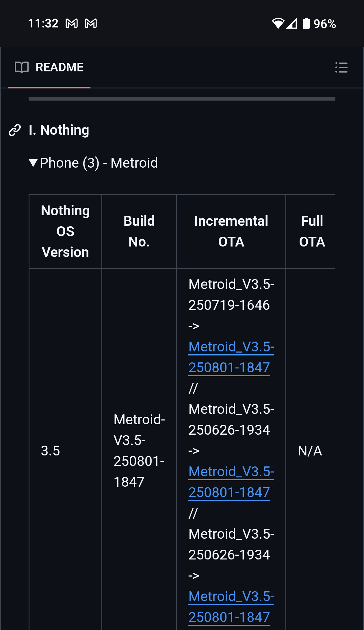Screen dimensions: 364x630
Task: Tap the battery status icon
Action: [x=306, y=23]
